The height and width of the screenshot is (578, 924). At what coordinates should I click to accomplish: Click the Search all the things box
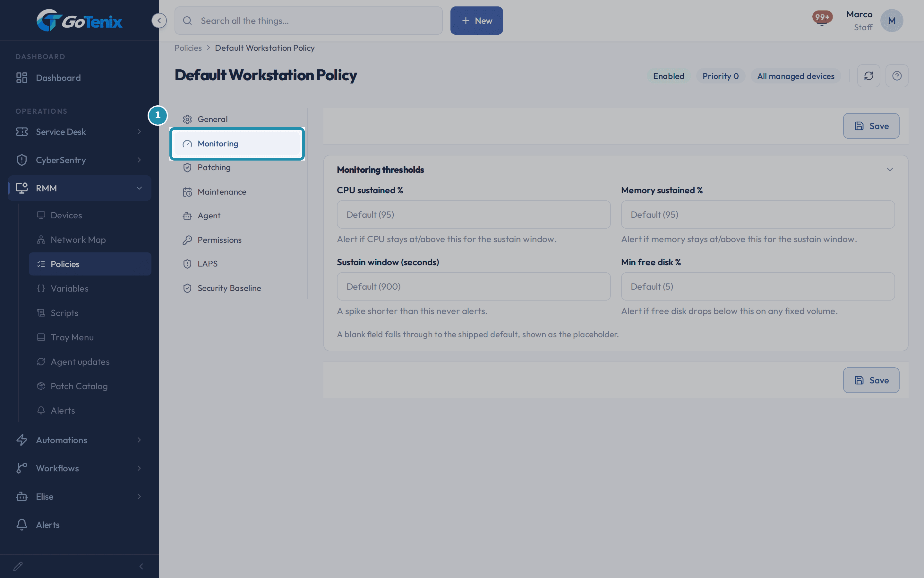tap(309, 21)
